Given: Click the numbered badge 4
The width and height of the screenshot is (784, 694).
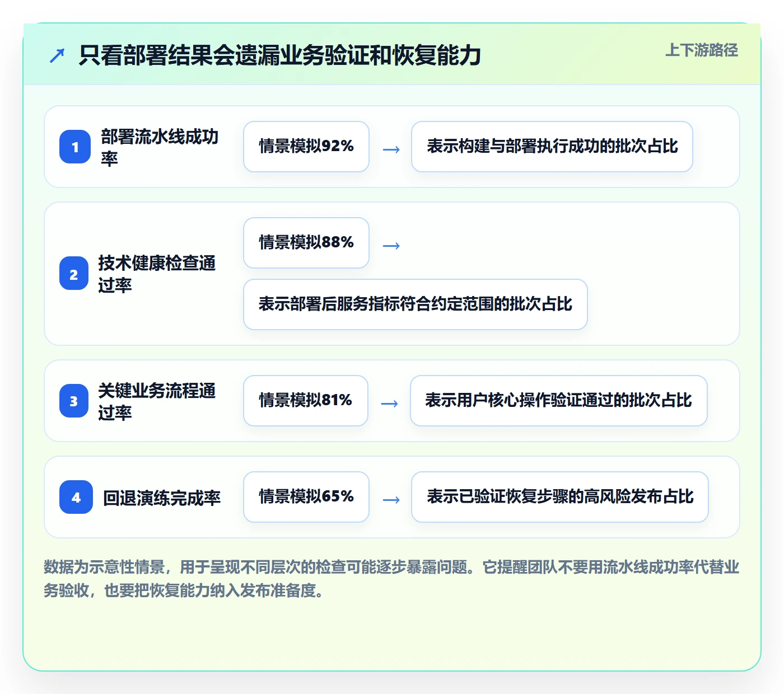Looking at the screenshot, I should tap(76, 497).
